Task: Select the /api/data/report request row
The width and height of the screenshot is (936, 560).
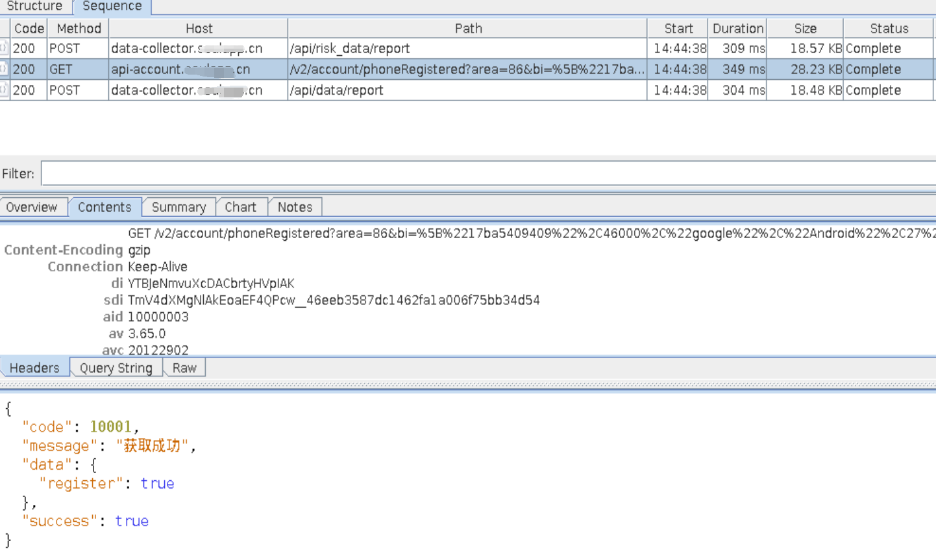Action: (467, 90)
